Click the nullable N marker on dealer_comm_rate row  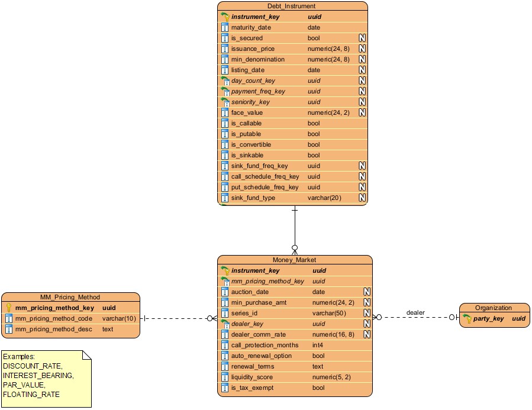[x=367, y=335]
